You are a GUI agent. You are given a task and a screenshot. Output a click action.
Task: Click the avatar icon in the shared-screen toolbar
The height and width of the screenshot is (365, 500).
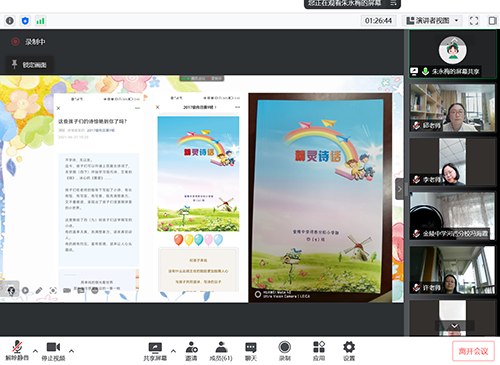[11, 290]
